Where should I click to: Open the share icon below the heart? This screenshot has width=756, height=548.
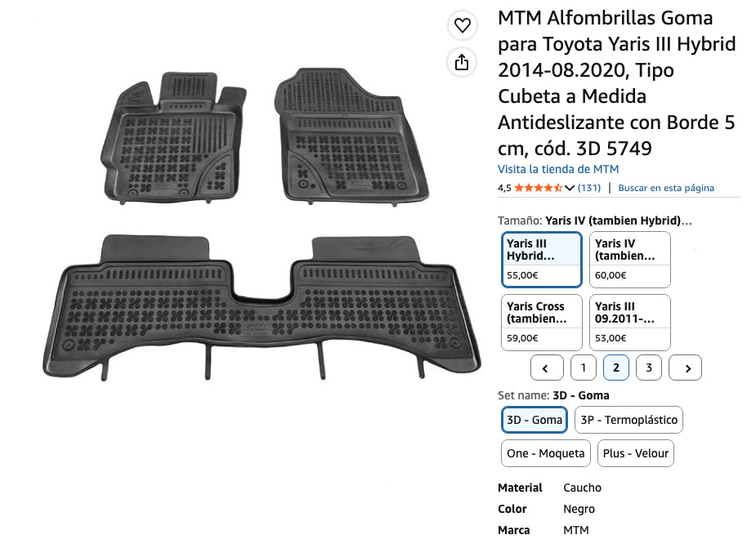(x=462, y=62)
